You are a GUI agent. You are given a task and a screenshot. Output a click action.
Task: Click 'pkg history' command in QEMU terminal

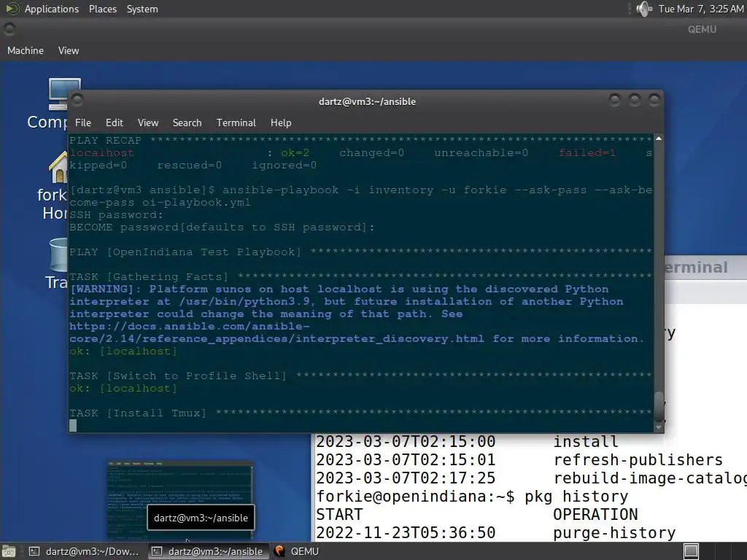click(576, 496)
